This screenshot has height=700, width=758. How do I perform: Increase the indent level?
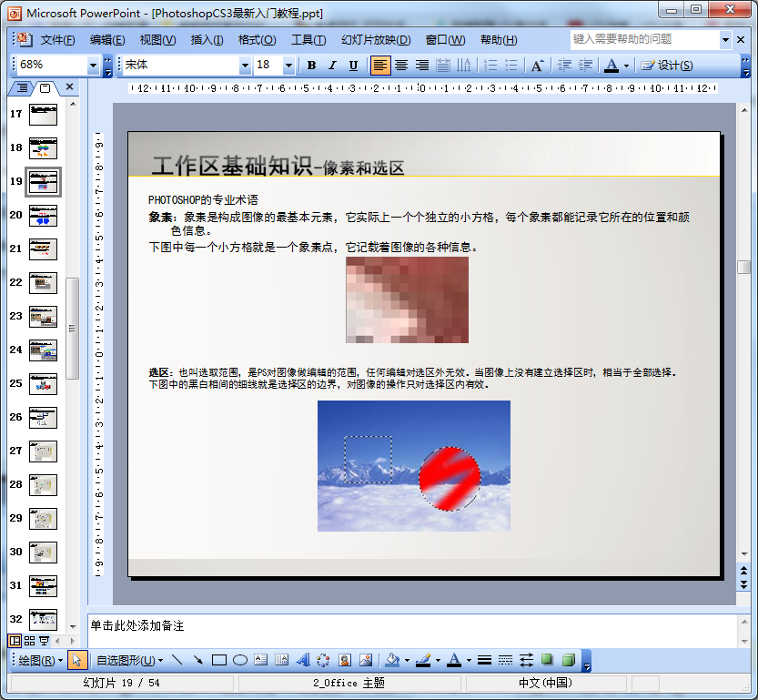[585, 66]
